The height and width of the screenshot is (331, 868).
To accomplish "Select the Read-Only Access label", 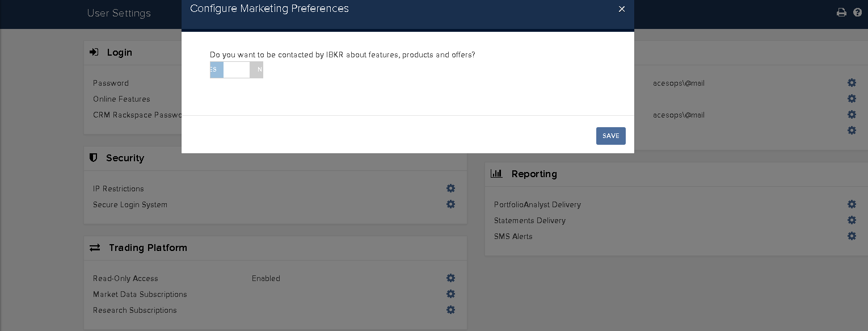I will pyautogui.click(x=126, y=279).
